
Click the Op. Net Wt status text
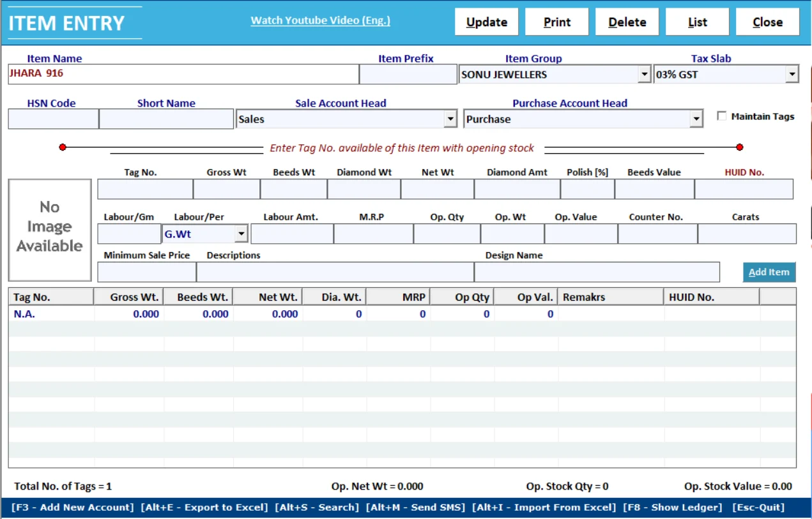tap(378, 486)
